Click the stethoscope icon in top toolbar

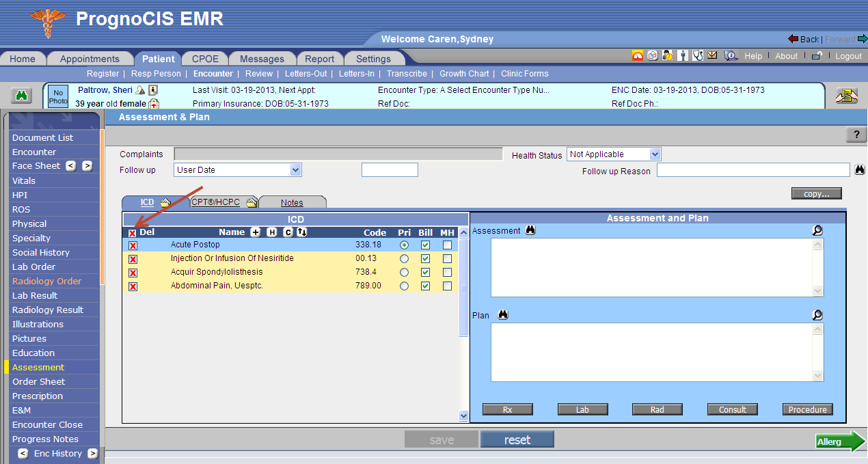pyautogui.click(x=698, y=56)
